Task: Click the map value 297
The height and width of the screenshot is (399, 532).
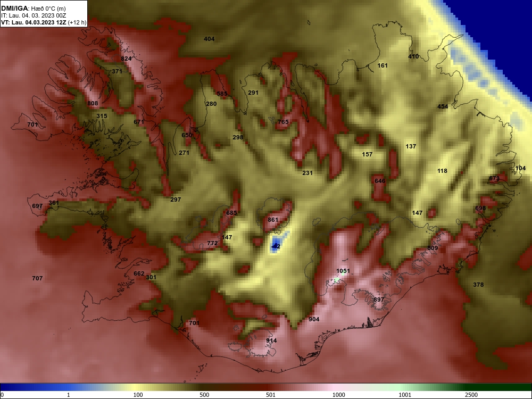Action: (x=176, y=200)
